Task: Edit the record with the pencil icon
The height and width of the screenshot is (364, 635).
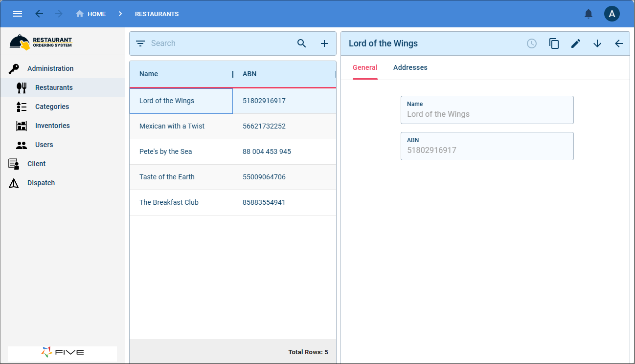Action: tap(576, 43)
